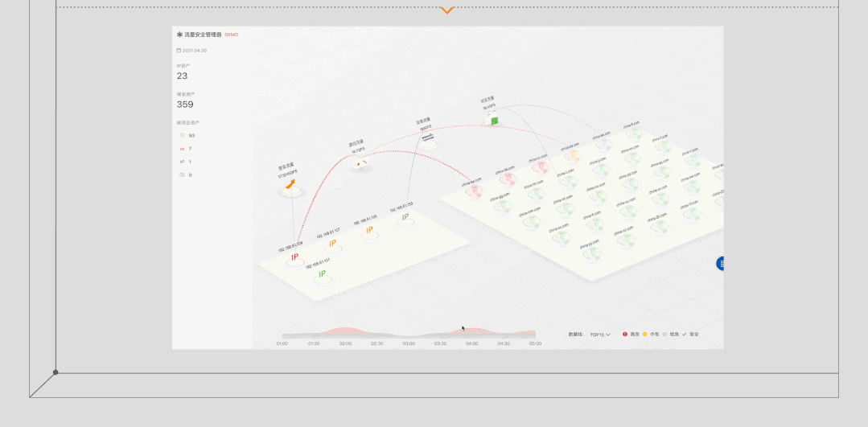Click the 域名资产 count 359
The image size is (868, 427).
click(185, 105)
